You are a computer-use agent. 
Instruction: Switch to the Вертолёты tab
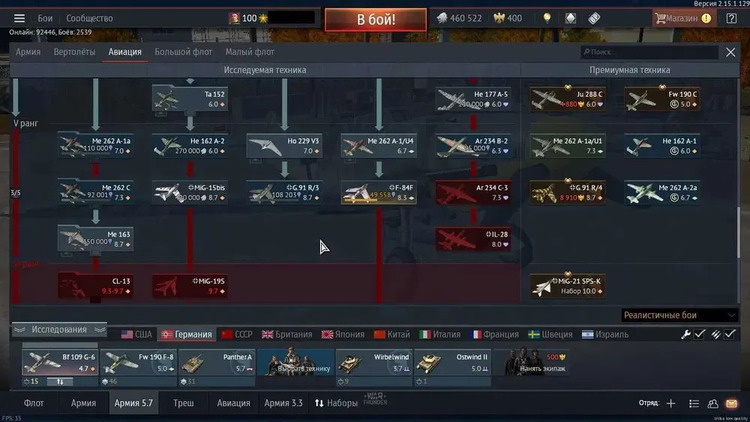tap(74, 52)
